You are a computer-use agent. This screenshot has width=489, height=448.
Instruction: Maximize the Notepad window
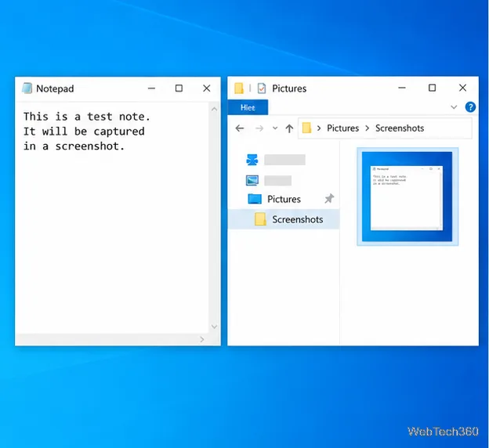pyautogui.click(x=179, y=89)
